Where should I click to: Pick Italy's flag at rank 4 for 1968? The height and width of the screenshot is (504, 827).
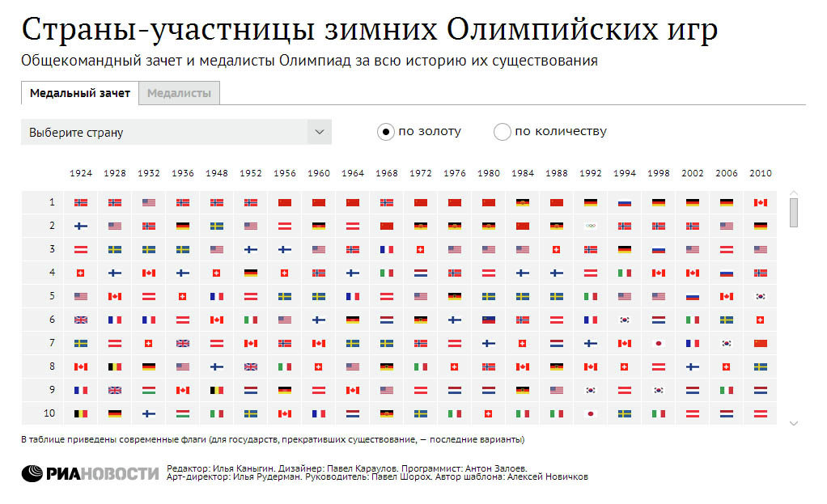[x=387, y=273]
